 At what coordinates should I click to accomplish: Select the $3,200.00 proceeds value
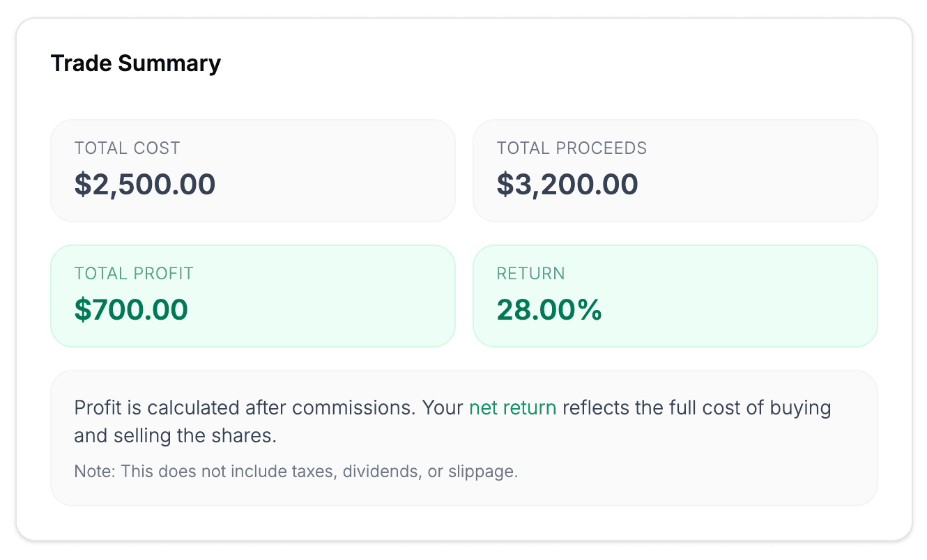pyautogui.click(x=567, y=184)
